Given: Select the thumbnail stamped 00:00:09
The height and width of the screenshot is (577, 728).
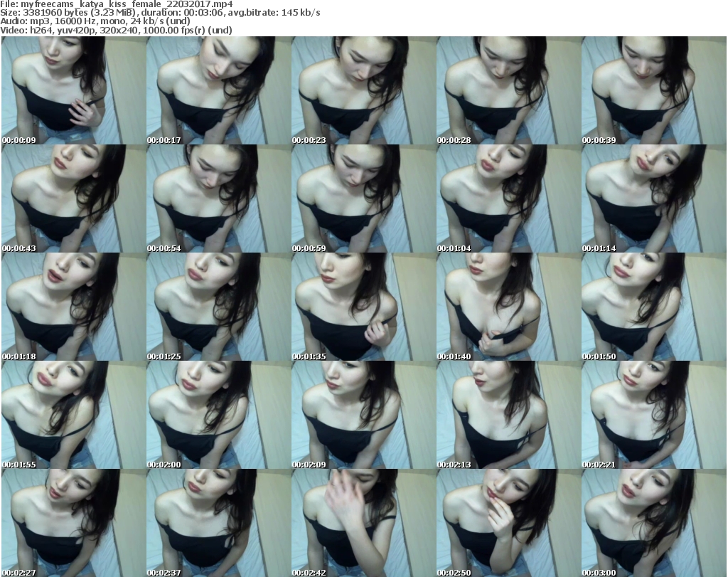Looking at the screenshot, I should 73,90.
